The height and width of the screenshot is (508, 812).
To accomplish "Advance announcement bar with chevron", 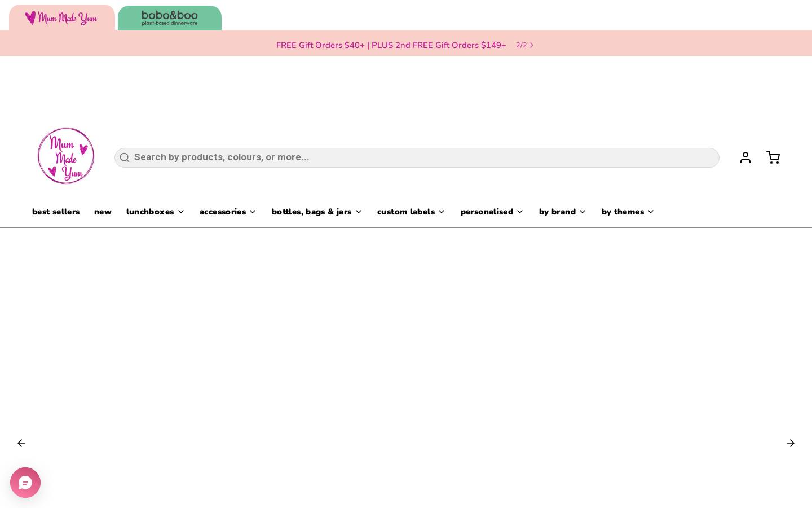I will click(532, 45).
